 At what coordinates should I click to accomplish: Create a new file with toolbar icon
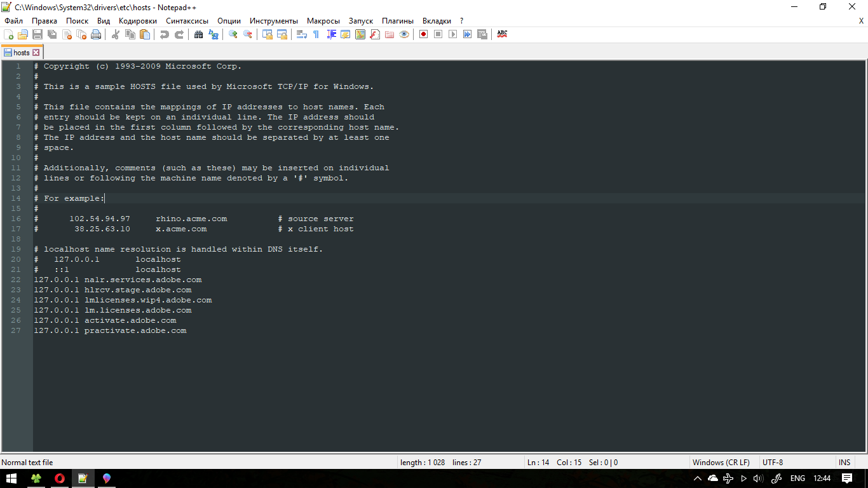click(8, 34)
